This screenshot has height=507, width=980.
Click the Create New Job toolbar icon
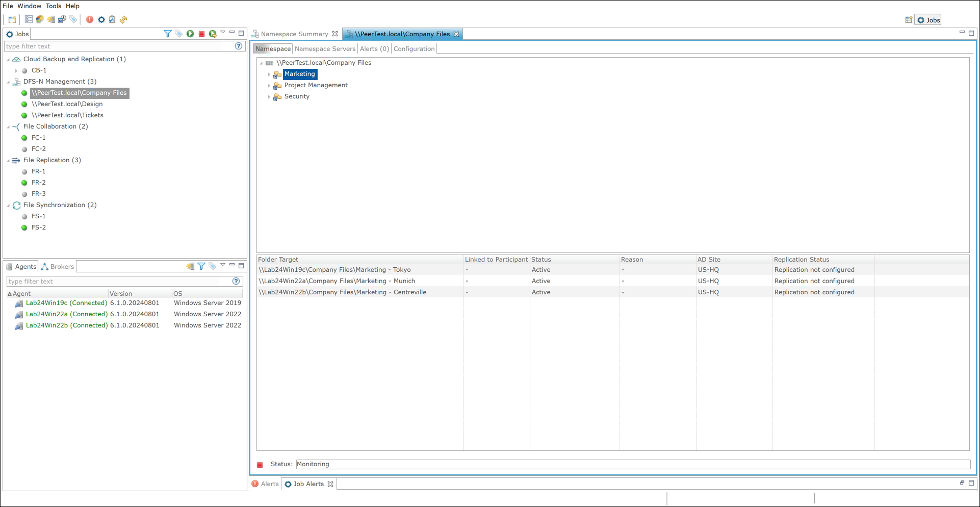[x=12, y=20]
